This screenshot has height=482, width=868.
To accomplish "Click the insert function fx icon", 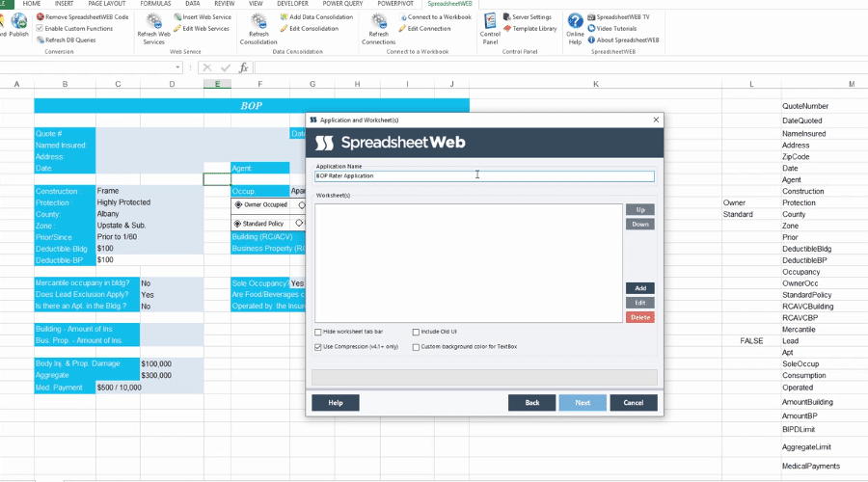I will [244, 67].
